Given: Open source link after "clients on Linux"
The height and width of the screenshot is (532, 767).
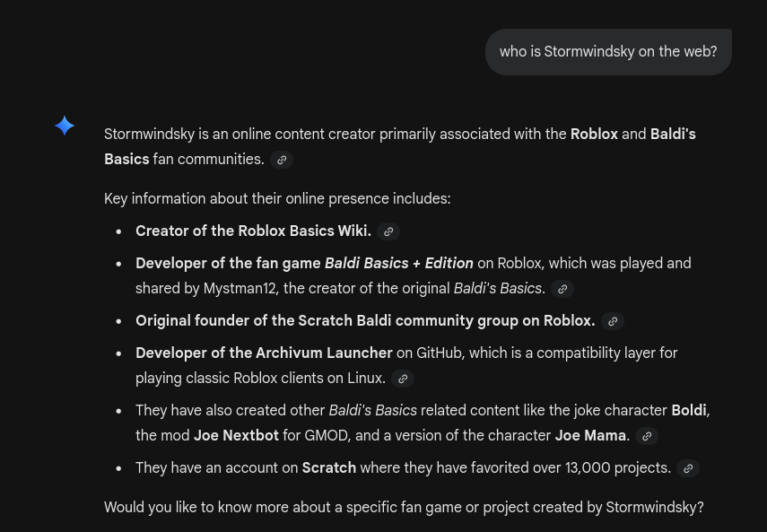Looking at the screenshot, I should [x=403, y=379].
